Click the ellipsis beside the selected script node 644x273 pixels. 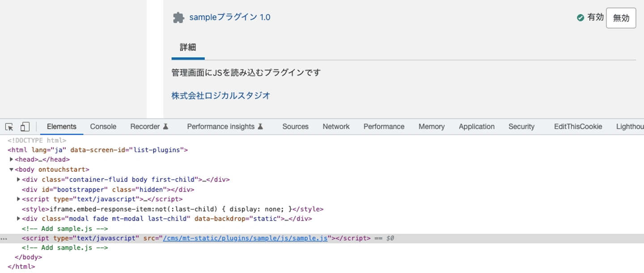point(4,239)
